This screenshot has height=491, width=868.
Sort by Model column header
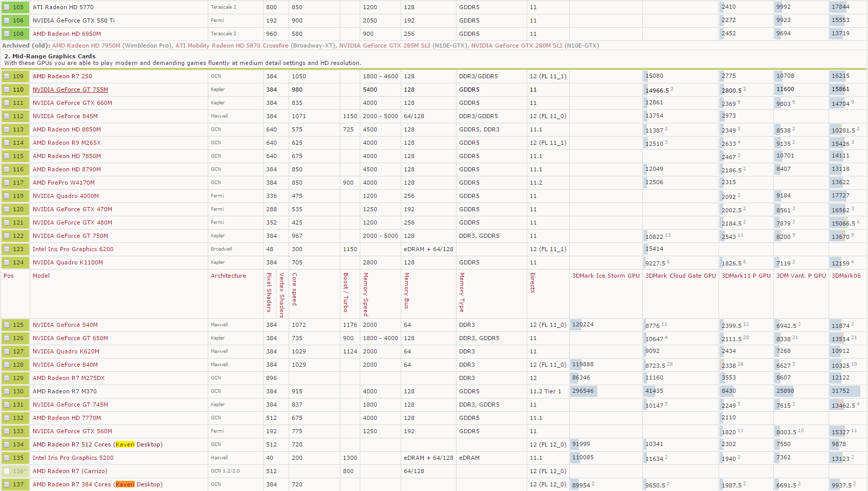(x=41, y=276)
